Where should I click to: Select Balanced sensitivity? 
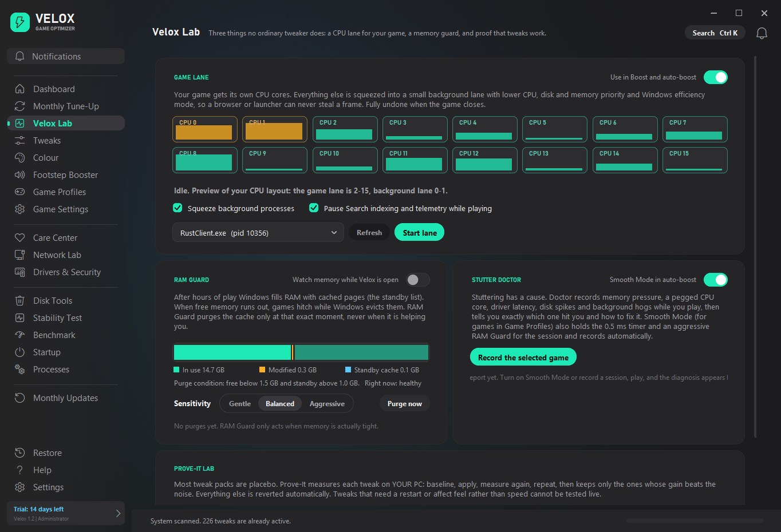[x=280, y=404]
